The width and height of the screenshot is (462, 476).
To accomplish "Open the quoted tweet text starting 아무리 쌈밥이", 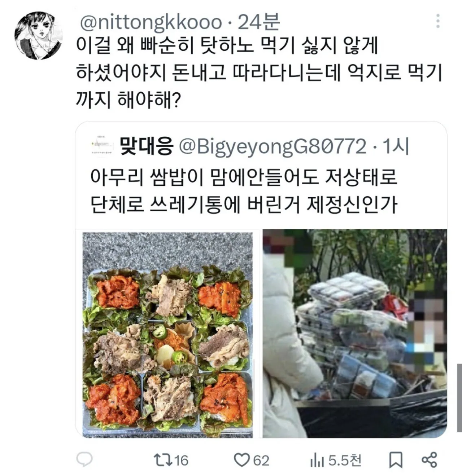I will (x=244, y=191).
